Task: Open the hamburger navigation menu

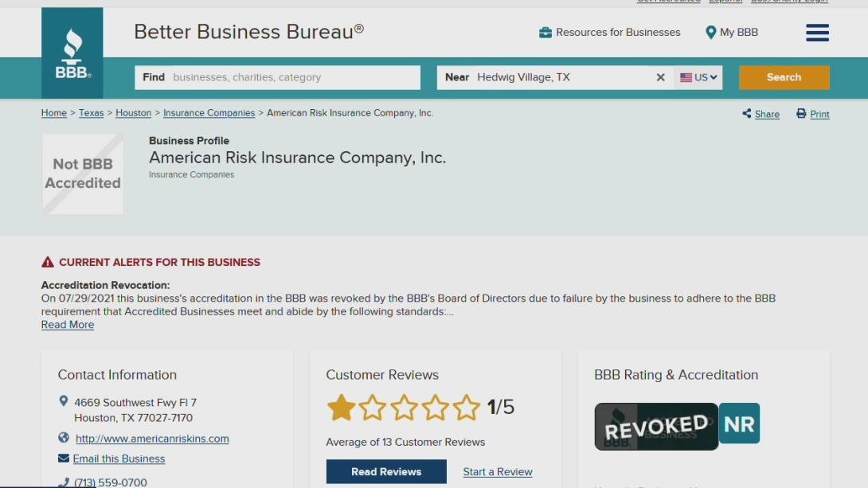Action: [817, 33]
